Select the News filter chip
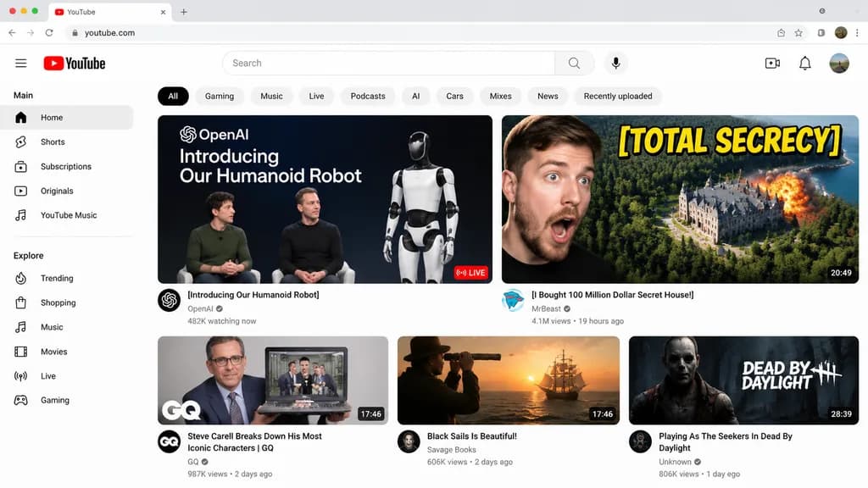 (x=548, y=97)
